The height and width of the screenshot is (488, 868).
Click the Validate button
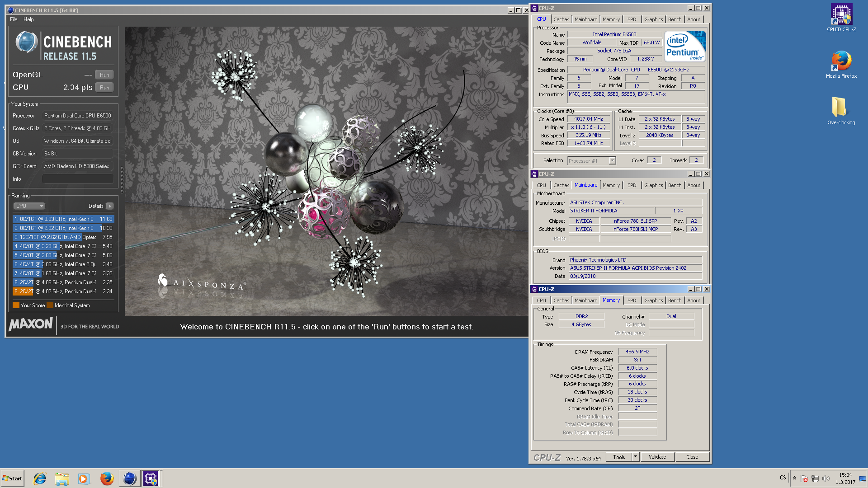tap(657, 457)
